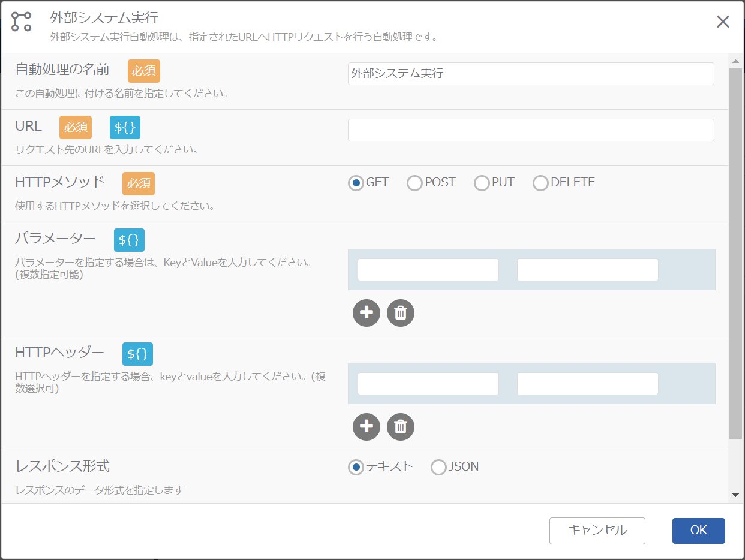Click the キャンセル button
Screen dimensions: 745x560
(597, 531)
